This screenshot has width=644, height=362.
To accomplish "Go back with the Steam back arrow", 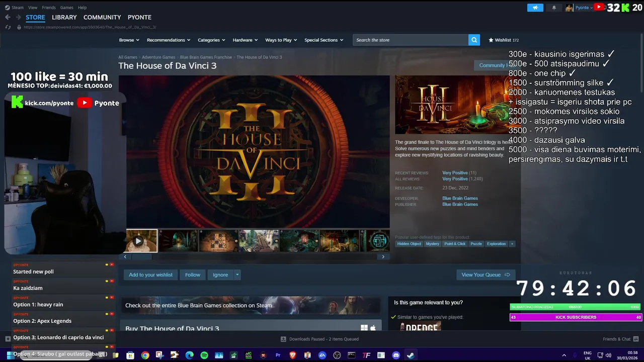I will [8, 17].
